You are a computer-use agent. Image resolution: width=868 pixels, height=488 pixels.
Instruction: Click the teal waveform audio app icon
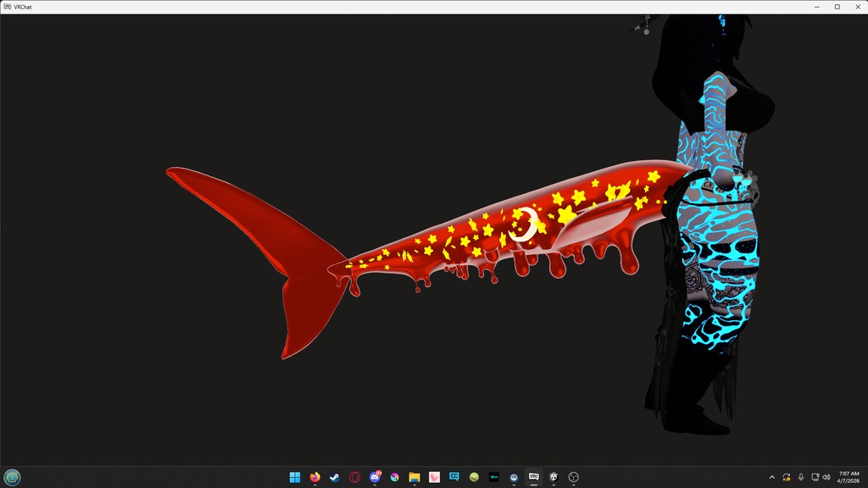tap(493, 477)
